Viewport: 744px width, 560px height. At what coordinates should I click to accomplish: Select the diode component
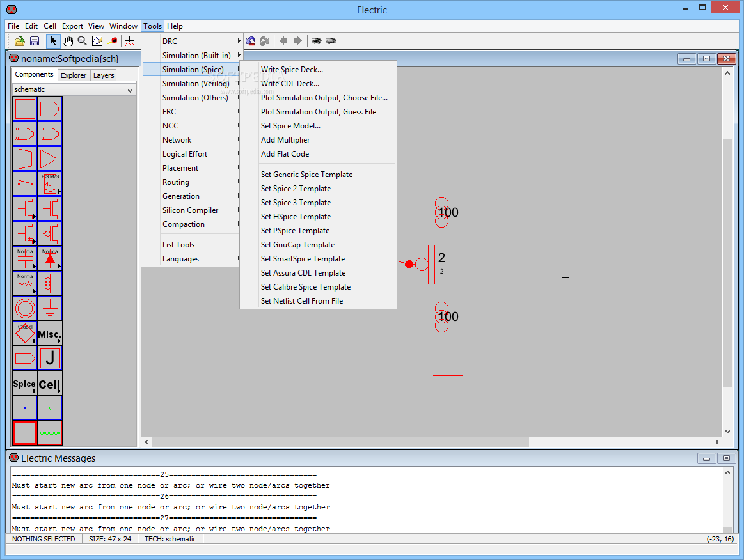[x=50, y=258]
